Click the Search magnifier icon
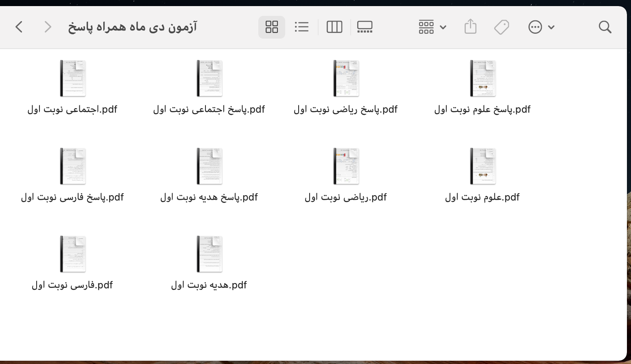Screen dimensions: 631x364 point(605,27)
